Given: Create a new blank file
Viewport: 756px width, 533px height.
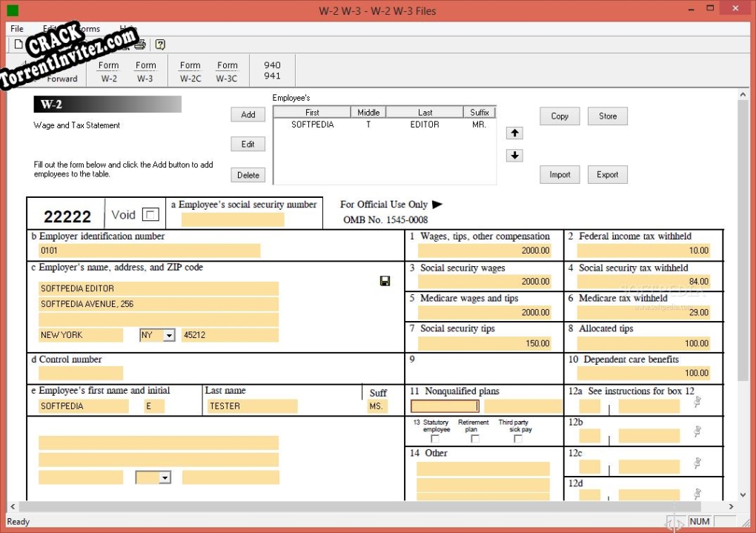Looking at the screenshot, I should [19, 44].
